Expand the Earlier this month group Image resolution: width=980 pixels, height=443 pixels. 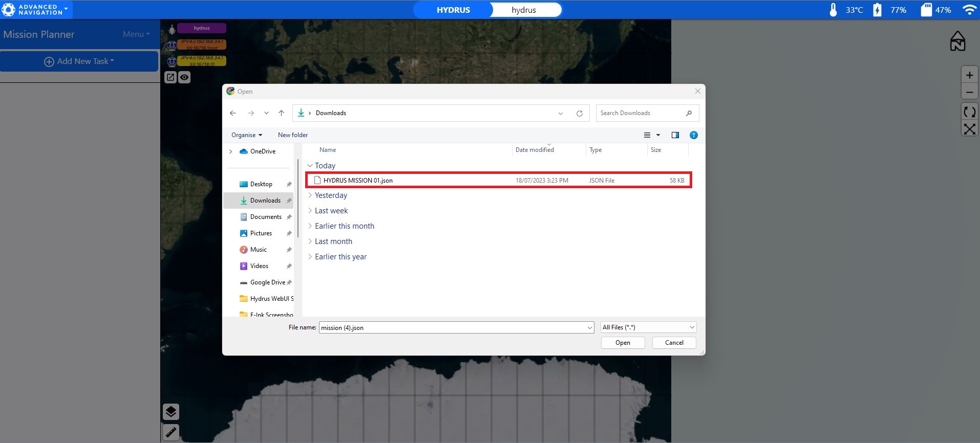click(310, 226)
